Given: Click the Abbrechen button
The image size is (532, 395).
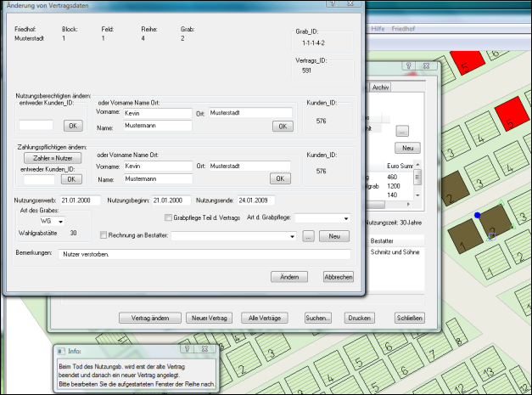Looking at the screenshot, I should [339, 277].
